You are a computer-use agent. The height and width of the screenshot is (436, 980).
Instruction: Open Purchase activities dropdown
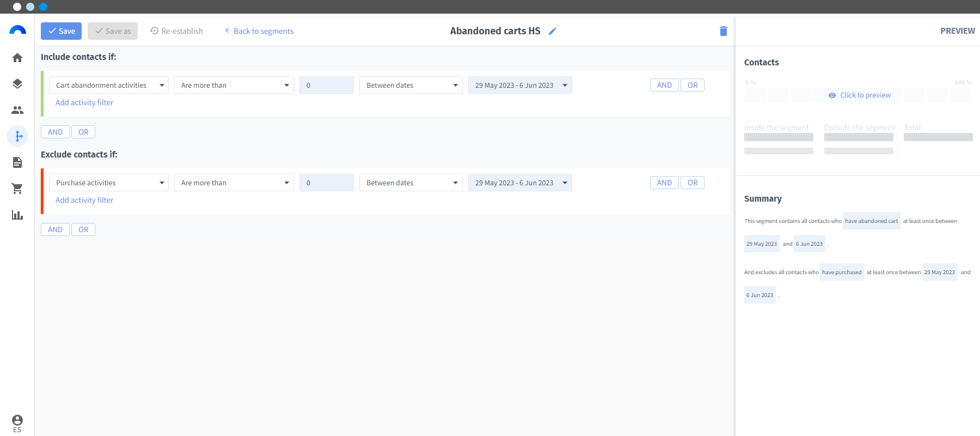coord(109,183)
